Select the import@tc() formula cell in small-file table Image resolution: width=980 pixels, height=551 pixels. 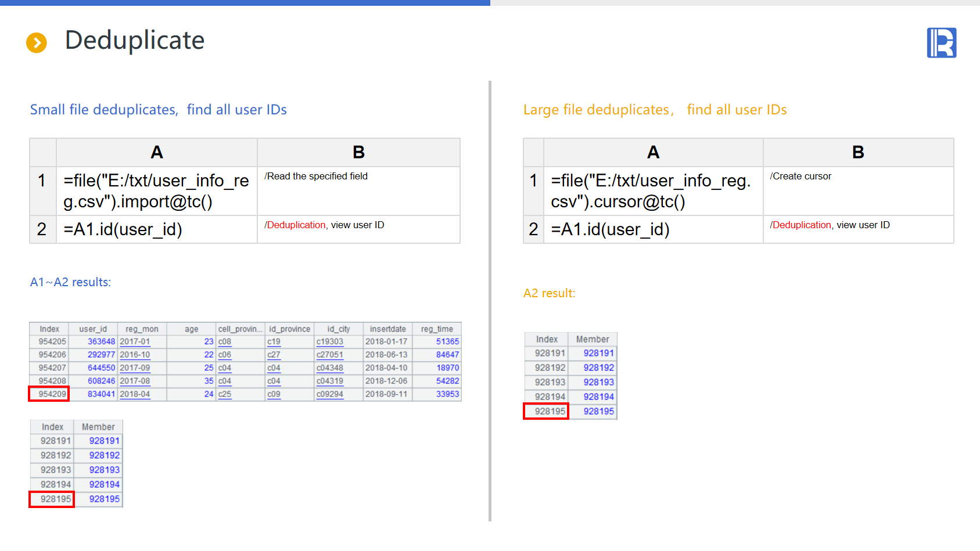point(156,191)
